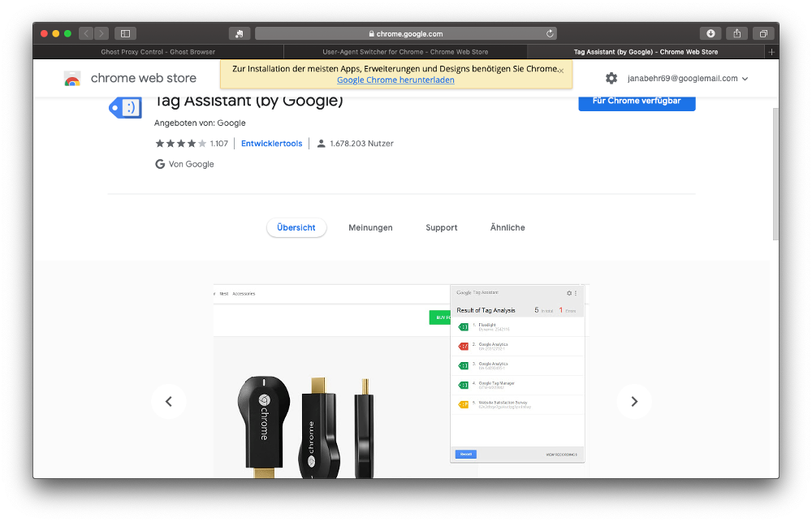Click the Google G logo
The height and width of the screenshot is (522, 812).
coord(160,164)
